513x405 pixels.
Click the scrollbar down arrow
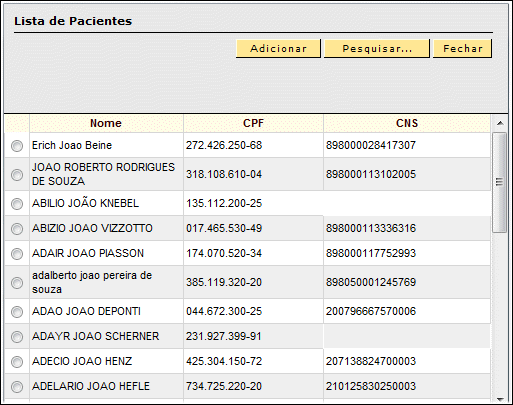[500, 399]
